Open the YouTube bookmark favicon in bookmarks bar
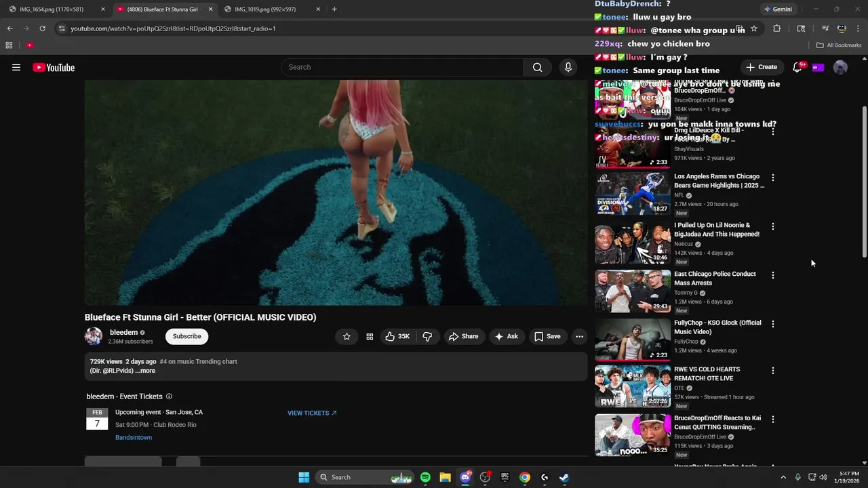Screen dimensions: 868x488 (x=30, y=45)
